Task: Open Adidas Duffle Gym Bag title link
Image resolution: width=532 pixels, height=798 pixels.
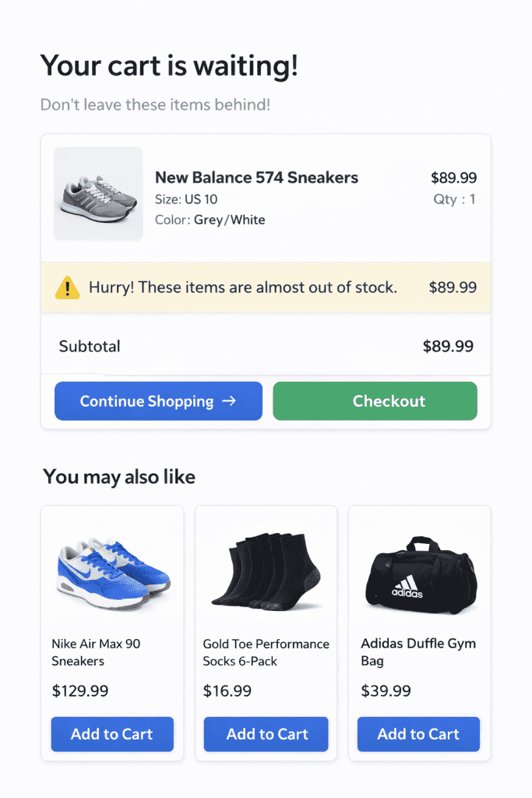Action: pyautogui.click(x=418, y=652)
